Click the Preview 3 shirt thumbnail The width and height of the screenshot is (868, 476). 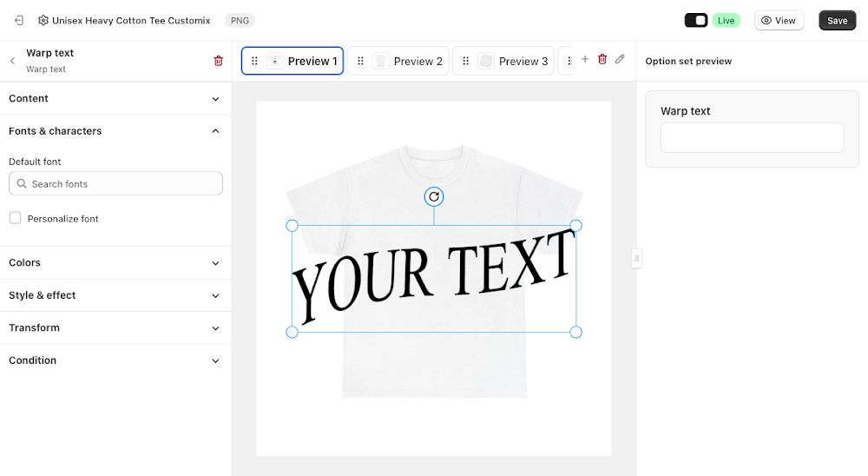pyautogui.click(x=486, y=61)
